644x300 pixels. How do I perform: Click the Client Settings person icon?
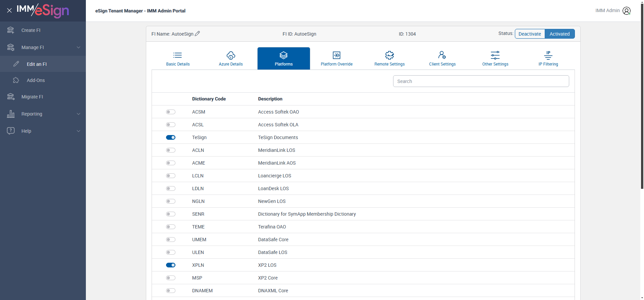pyautogui.click(x=442, y=55)
